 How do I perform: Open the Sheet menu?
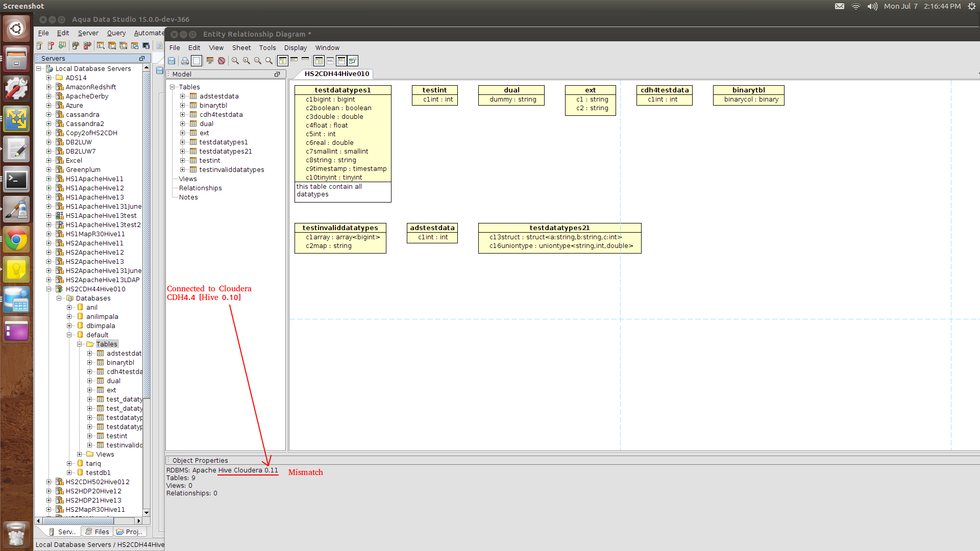241,47
